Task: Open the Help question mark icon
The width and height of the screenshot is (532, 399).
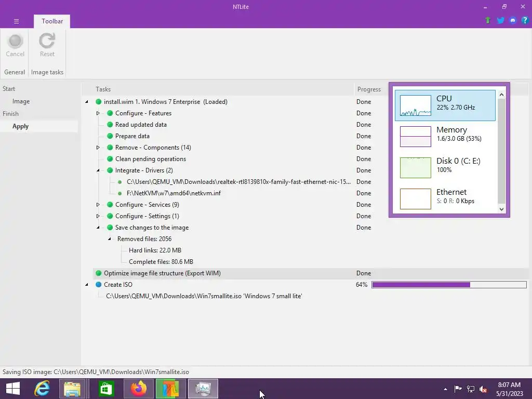Action: [525, 20]
